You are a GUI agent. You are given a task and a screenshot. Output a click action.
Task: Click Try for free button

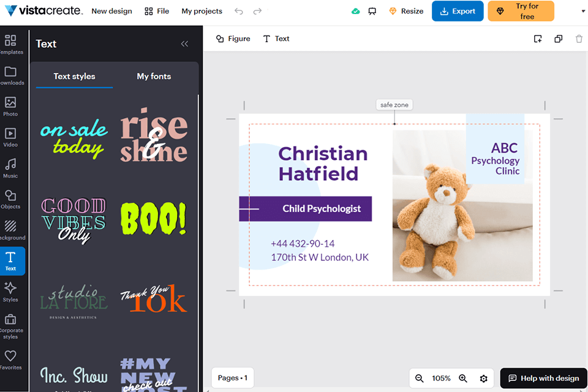521,11
